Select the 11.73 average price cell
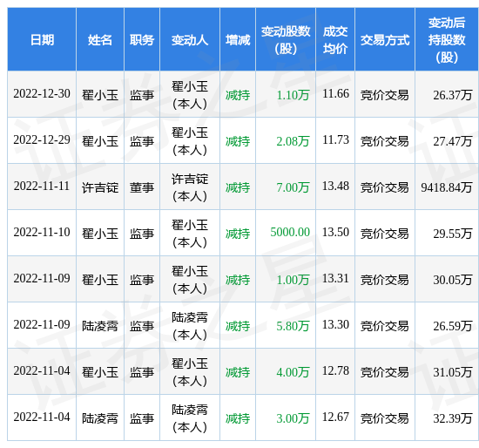Viewport: 479px width, 448px height. pyautogui.click(x=335, y=139)
